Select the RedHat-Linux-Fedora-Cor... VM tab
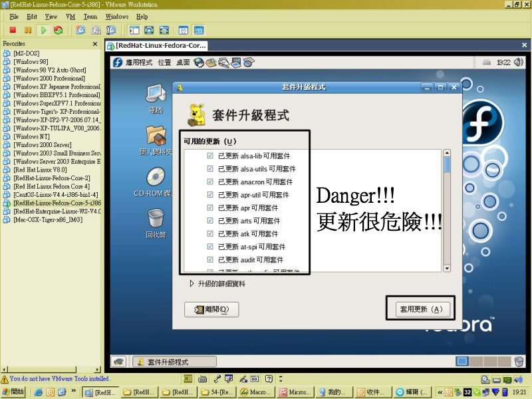Image resolution: width=532 pixels, height=399 pixels. [x=156, y=45]
